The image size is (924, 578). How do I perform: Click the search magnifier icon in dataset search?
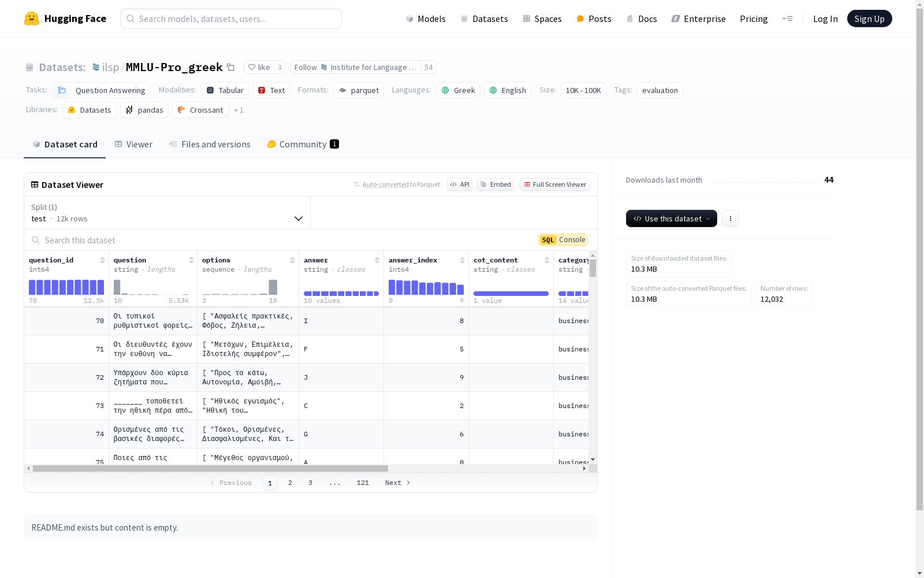click(x=36, y=240)
